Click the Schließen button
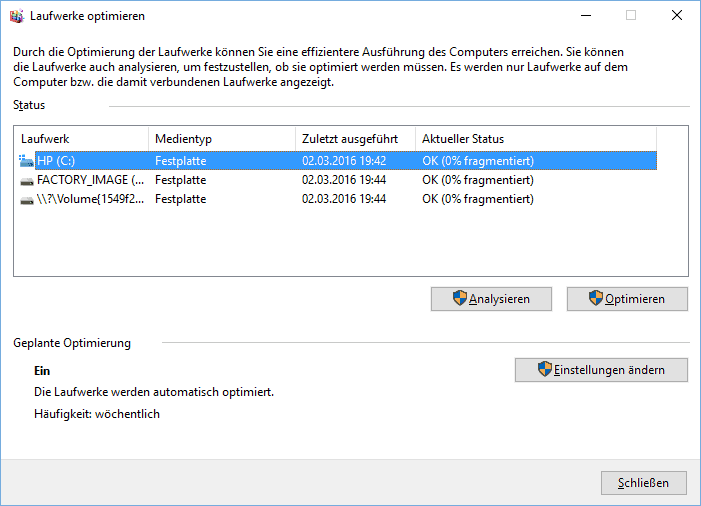Screen dimensions: 701x506 point(643,483)
